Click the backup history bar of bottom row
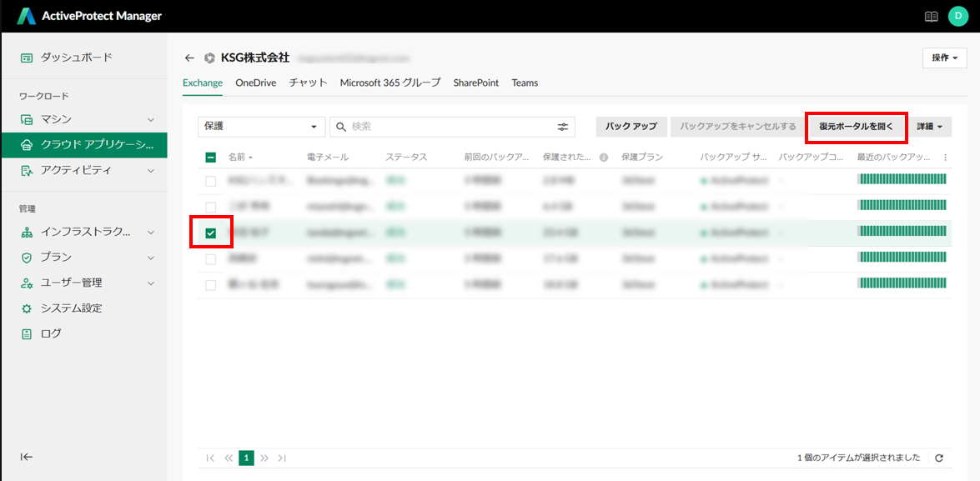980x481 pixels. point(903,283)
